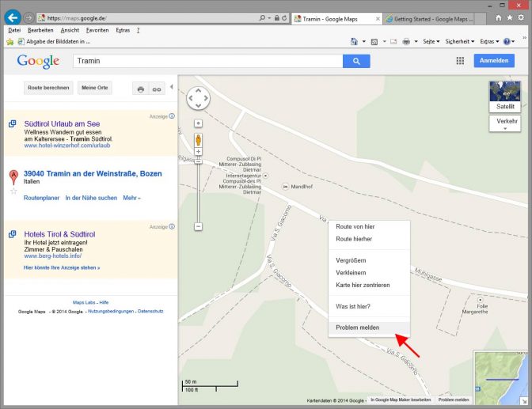Go back with the browser back arrow
The height and width of the screenshot is (409, 532).
pyautogui.click(x=13, y=17)
